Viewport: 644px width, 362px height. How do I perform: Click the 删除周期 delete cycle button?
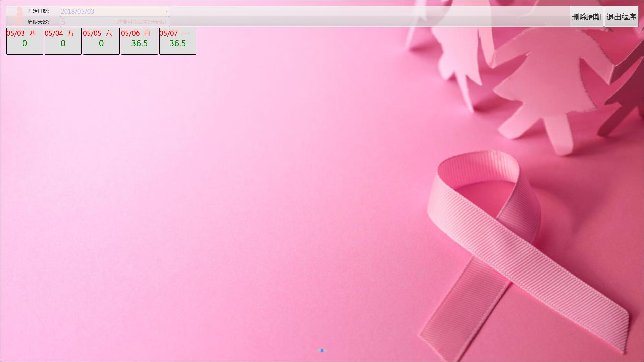tap(586, 17)
